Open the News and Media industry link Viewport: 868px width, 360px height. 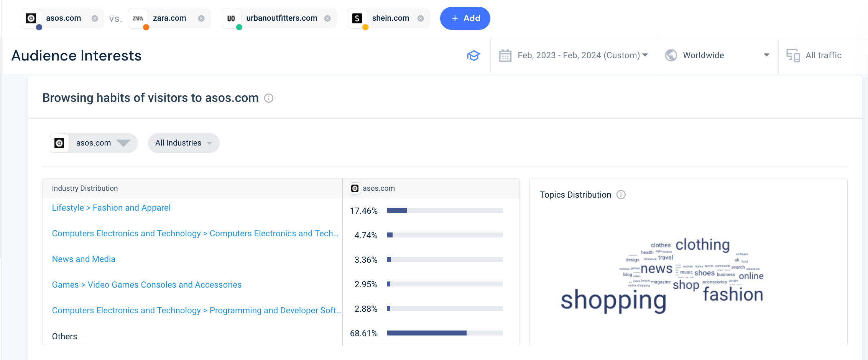pos(84,259)
